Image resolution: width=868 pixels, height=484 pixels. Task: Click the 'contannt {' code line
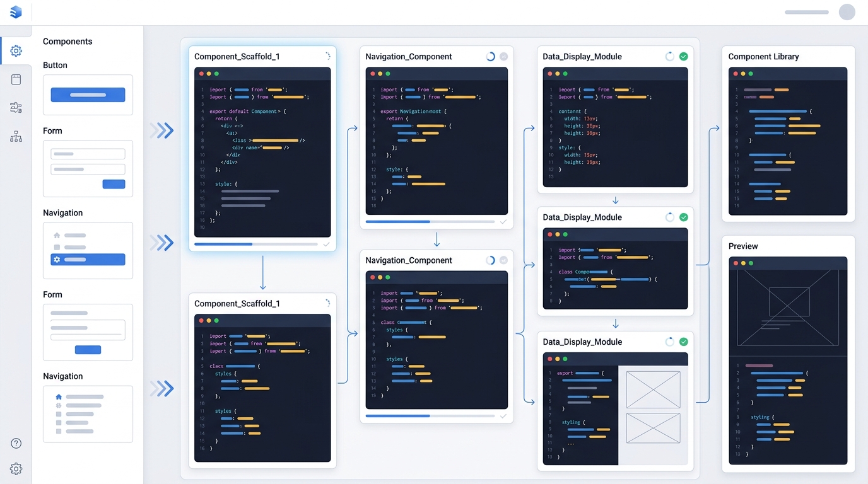coord(573,112)
